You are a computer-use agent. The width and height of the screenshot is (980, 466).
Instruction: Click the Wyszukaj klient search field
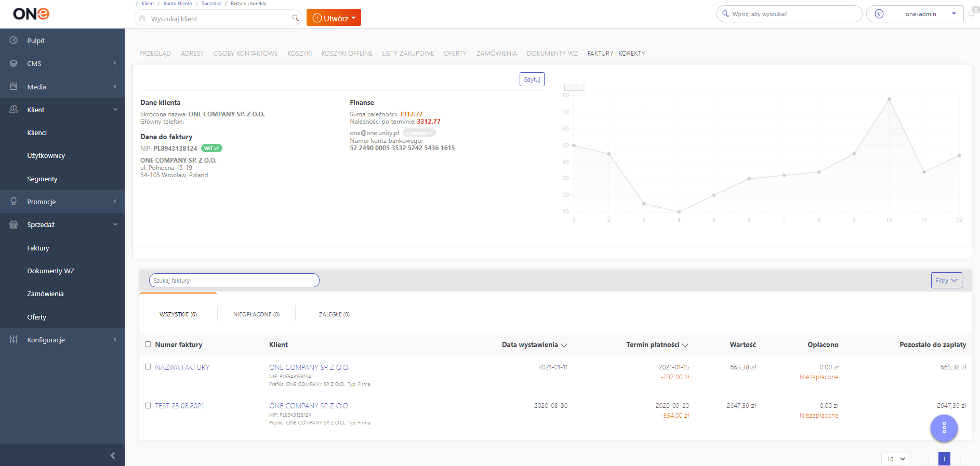[x=218, y=18]
